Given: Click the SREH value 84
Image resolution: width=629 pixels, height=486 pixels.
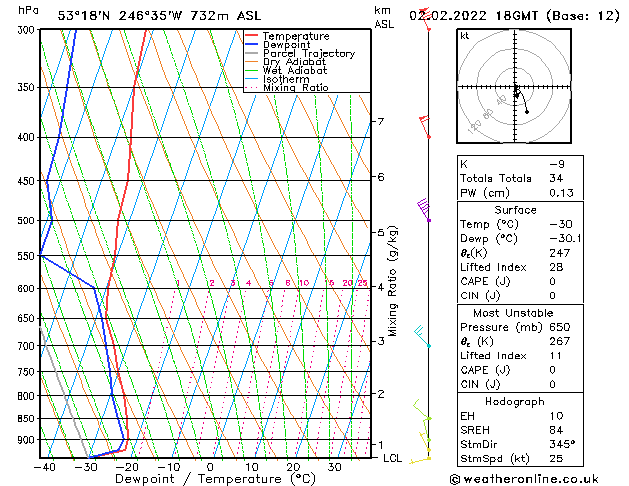Looking at the screenshot, I should (556, 430).
